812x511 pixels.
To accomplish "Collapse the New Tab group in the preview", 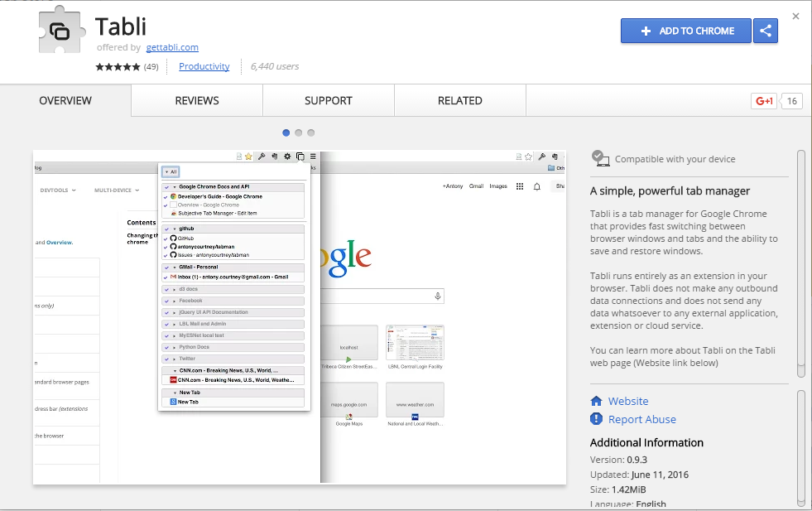I will tap(175, 393).
